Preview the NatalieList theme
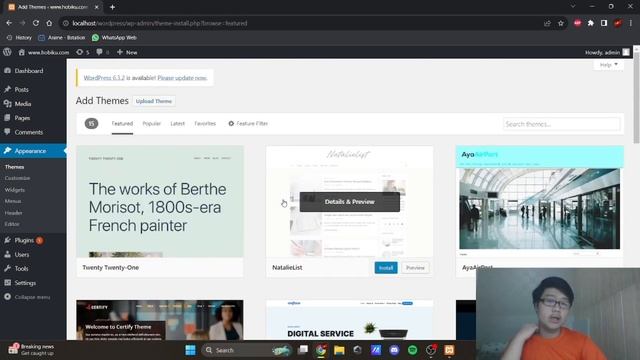640x360 pixels. [x=415, y=268]
